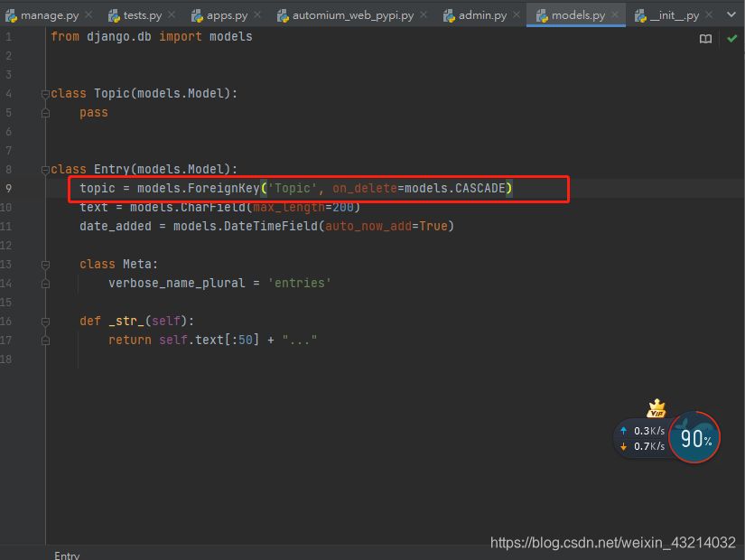Close the models.py tab

coord(615,14)
